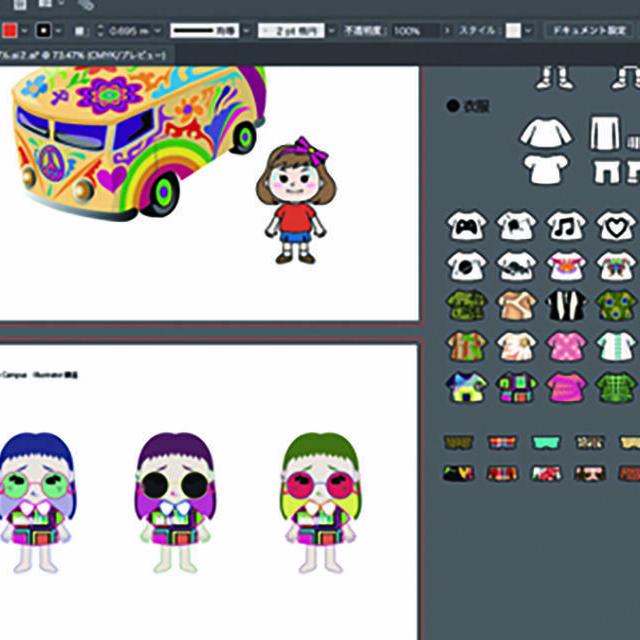Click the graphic style swatch
The image size is (640, 640).
point(513,31)
